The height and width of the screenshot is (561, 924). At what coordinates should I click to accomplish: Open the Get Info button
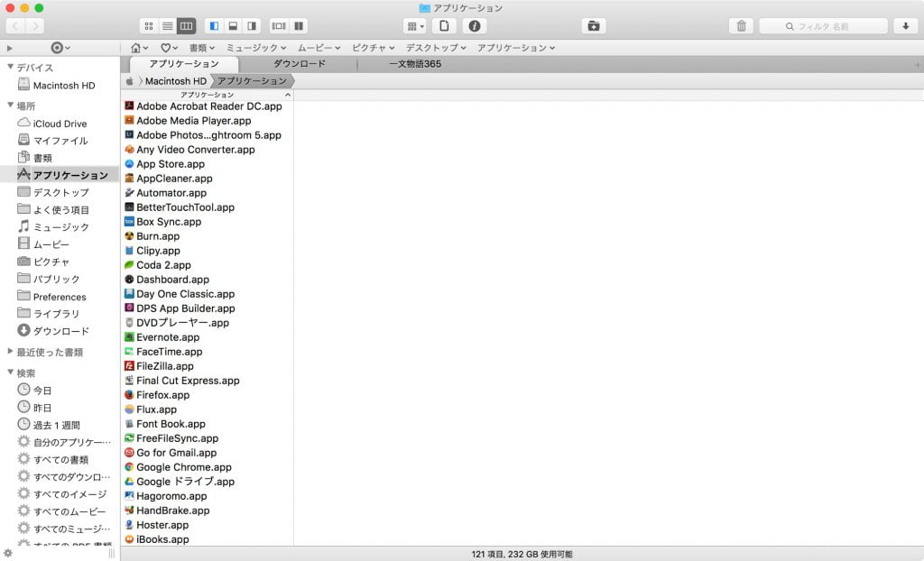pyautogui.click(x=475, y=26)
